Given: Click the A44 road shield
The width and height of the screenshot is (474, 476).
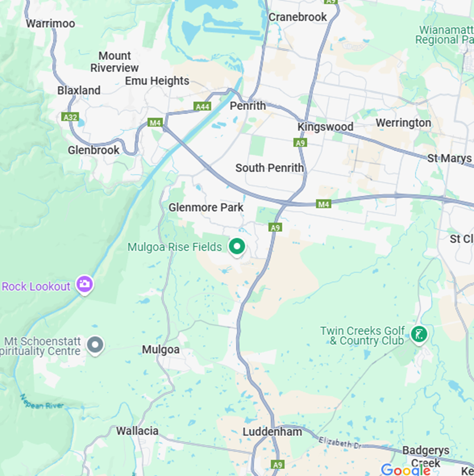Looking at the screenshot, I should [202, 106].
